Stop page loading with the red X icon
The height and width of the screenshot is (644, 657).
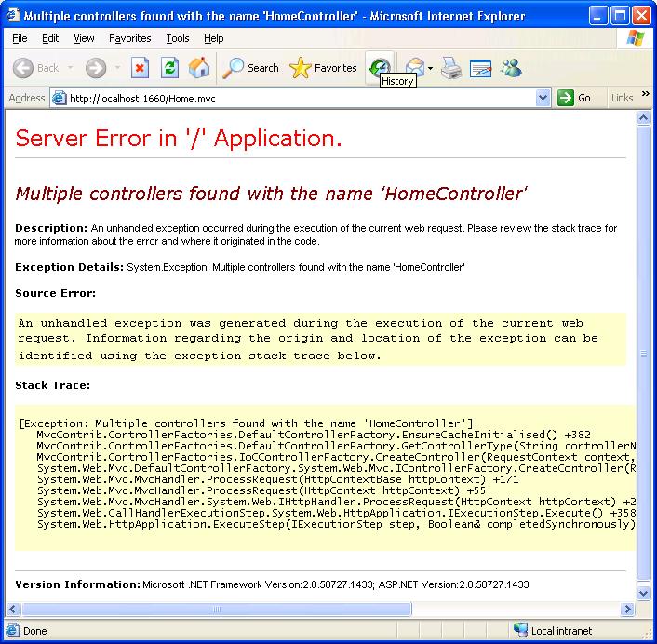click(140, 68)
